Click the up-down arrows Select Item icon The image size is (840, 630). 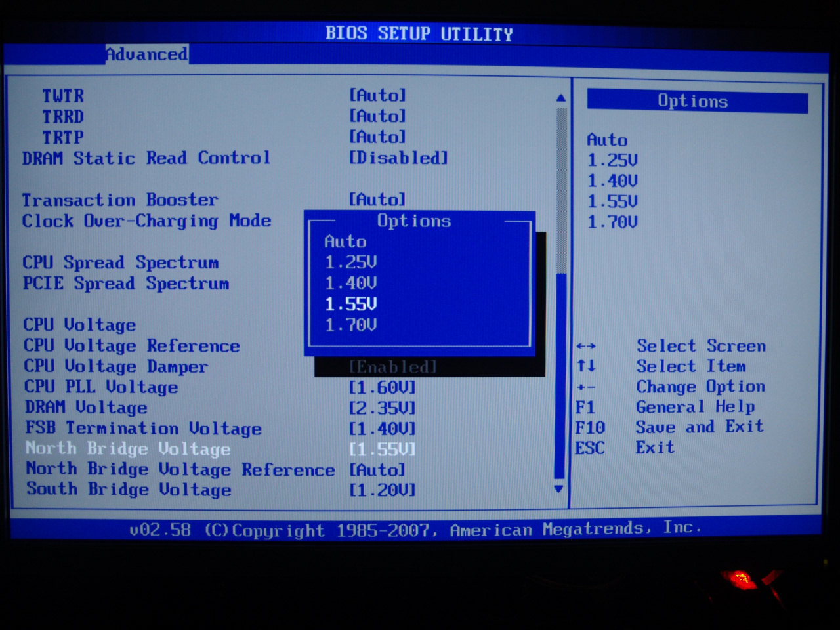(586, 366)
